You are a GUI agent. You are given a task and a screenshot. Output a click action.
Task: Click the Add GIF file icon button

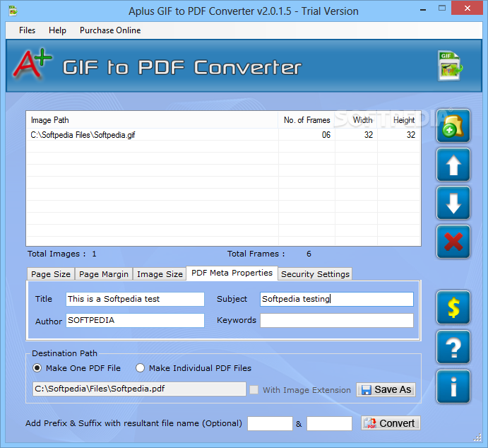click(453, 126)
